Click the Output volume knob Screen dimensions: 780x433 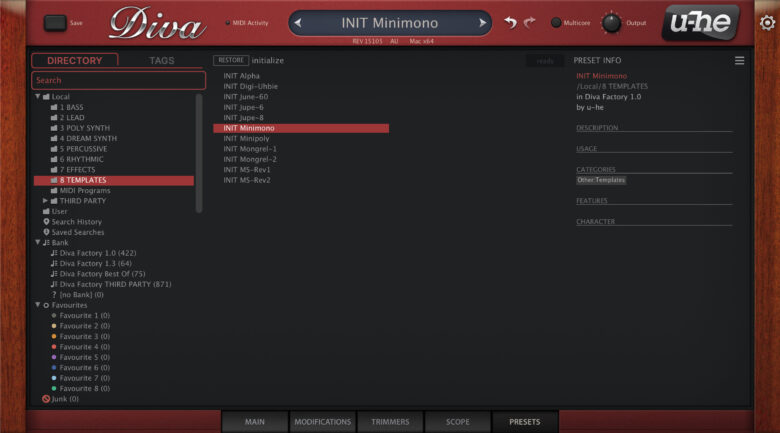[x=611, y=23]
